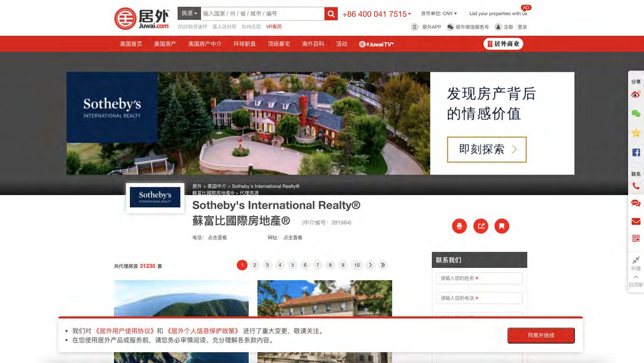
Task: Click the 居外商业 pill button
Action: [x=503, y=44]
